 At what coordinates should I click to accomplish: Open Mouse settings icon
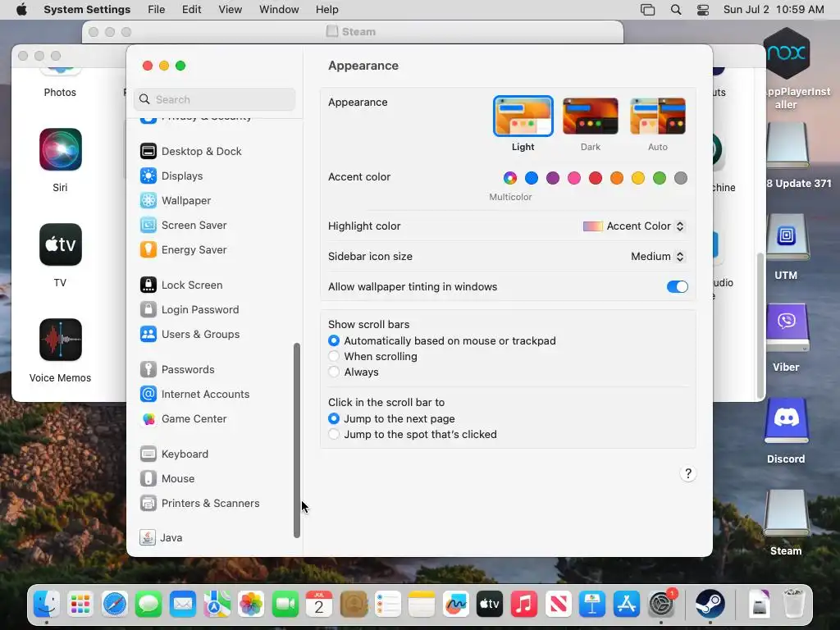(148, 479)
